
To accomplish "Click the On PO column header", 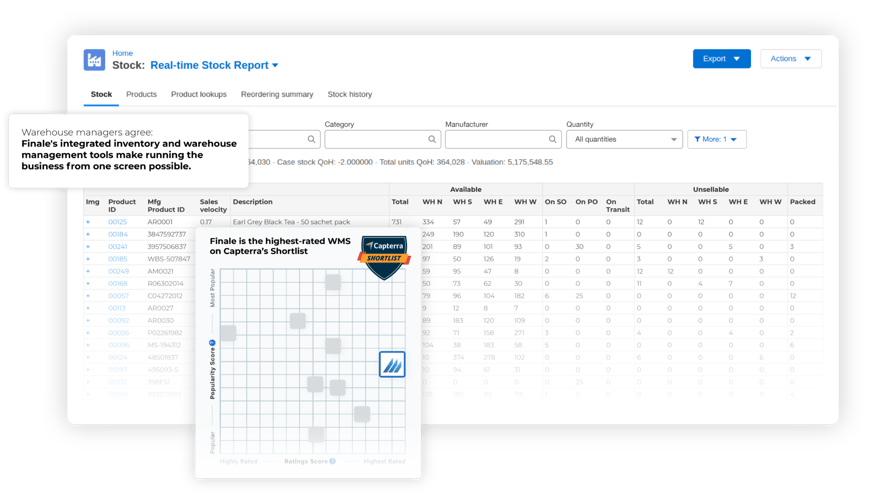I will coord(586,202).
